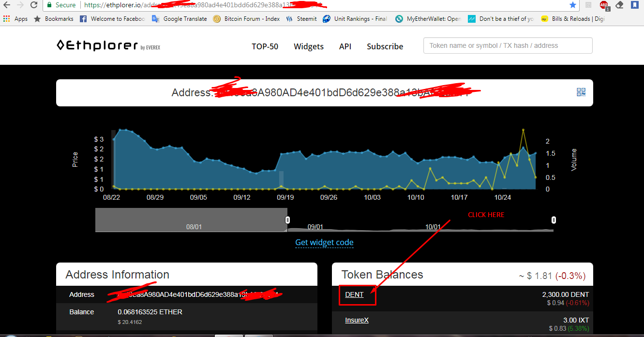Click the Ethplorer logo
The height and width of the screenshot is (337, 644).
pos(108,46)
